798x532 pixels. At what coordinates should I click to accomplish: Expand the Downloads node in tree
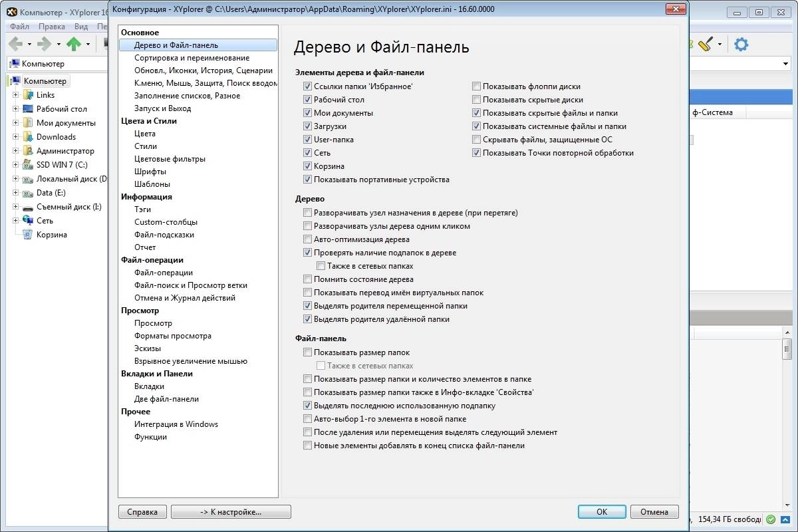(15, 137)
